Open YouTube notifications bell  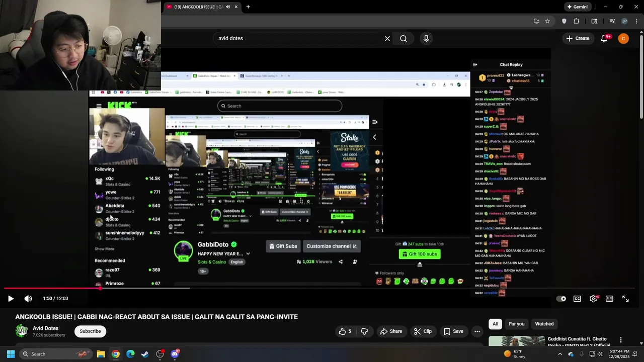605,38
